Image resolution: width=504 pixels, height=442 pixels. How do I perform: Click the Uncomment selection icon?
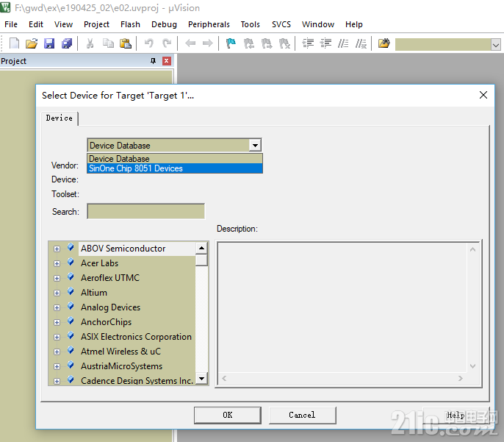361,43
